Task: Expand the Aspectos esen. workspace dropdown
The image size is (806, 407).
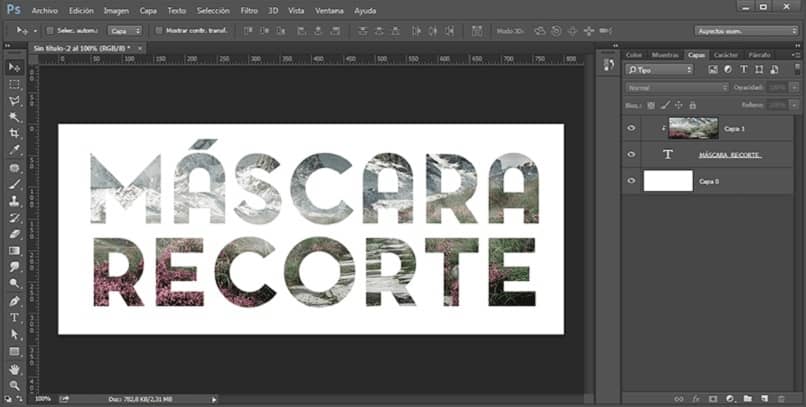Action: coord(746,31)
